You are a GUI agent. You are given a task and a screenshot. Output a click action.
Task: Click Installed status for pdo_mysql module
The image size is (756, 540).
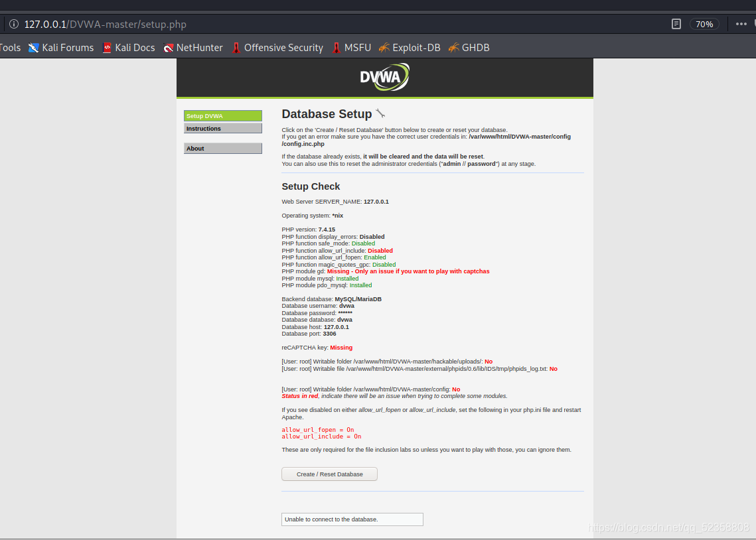(x=360, y=286)
